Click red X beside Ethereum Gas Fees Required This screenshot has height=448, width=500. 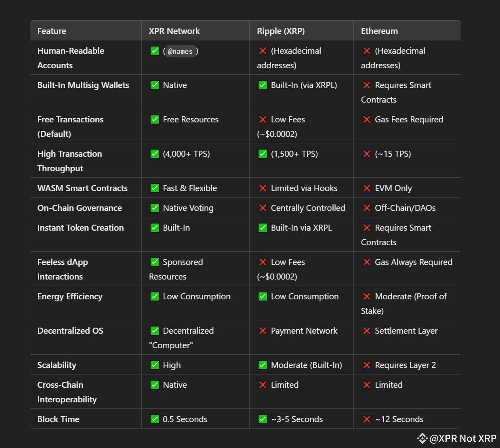(367, 120)
